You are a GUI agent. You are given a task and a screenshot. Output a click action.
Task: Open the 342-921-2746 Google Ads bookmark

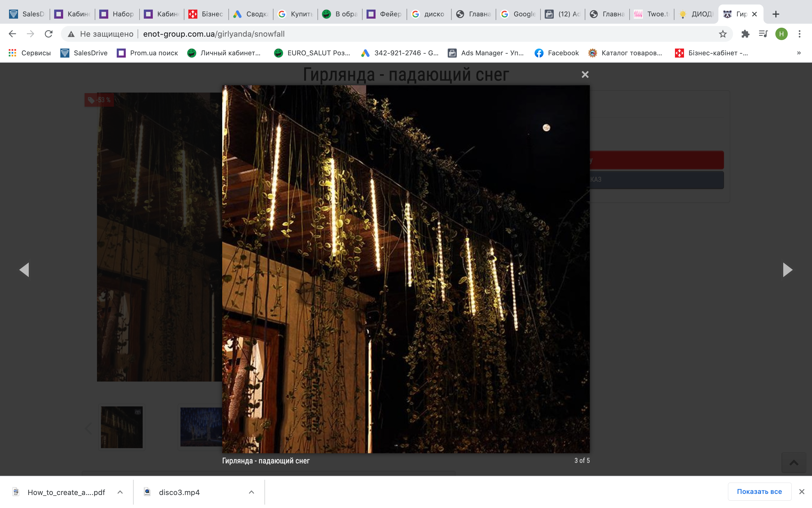point(400,53)
